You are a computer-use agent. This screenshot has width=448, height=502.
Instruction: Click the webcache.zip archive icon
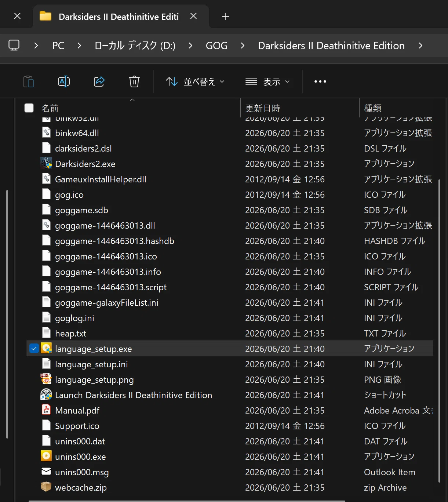point(46,487)
